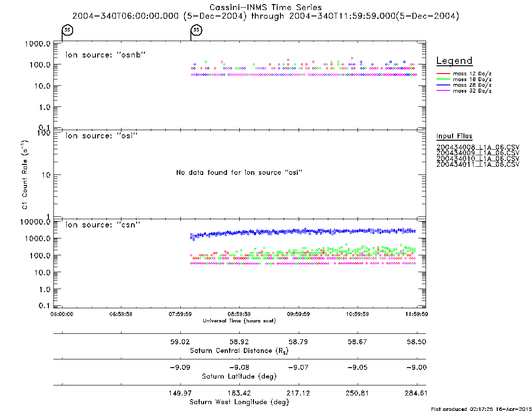The width and height of the screenshot is (532, 411).
Task: Click the 149.97 longitude value
Action: tap(180, 393)
